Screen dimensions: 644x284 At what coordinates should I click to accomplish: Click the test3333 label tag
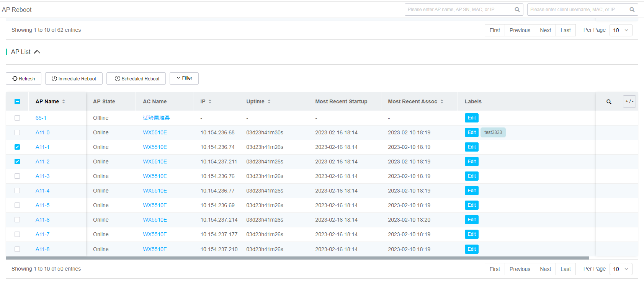point(493,132)
